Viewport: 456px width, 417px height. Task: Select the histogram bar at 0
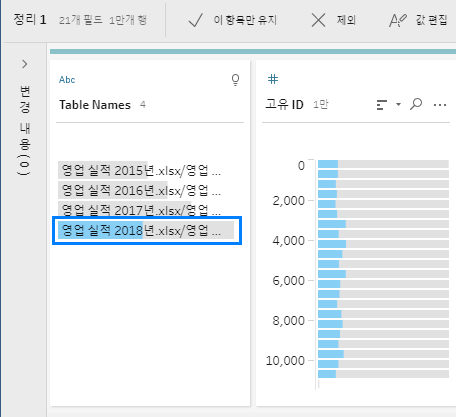coord(383,164)
